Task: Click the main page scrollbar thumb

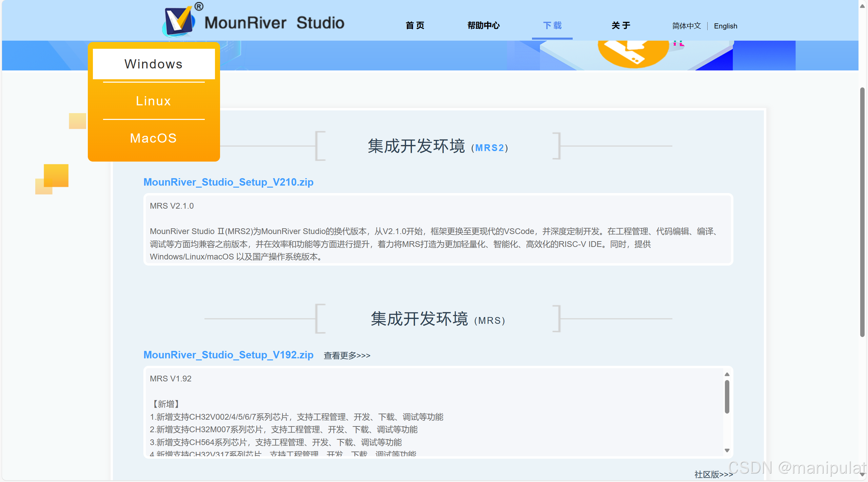Action: click(x=862, y=212)
